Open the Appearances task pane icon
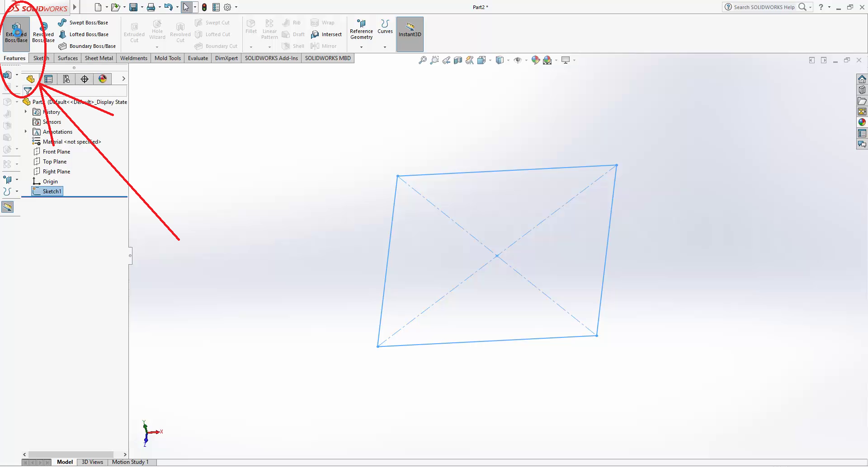Viewport: 868px width, 467px height. point(862,122)
